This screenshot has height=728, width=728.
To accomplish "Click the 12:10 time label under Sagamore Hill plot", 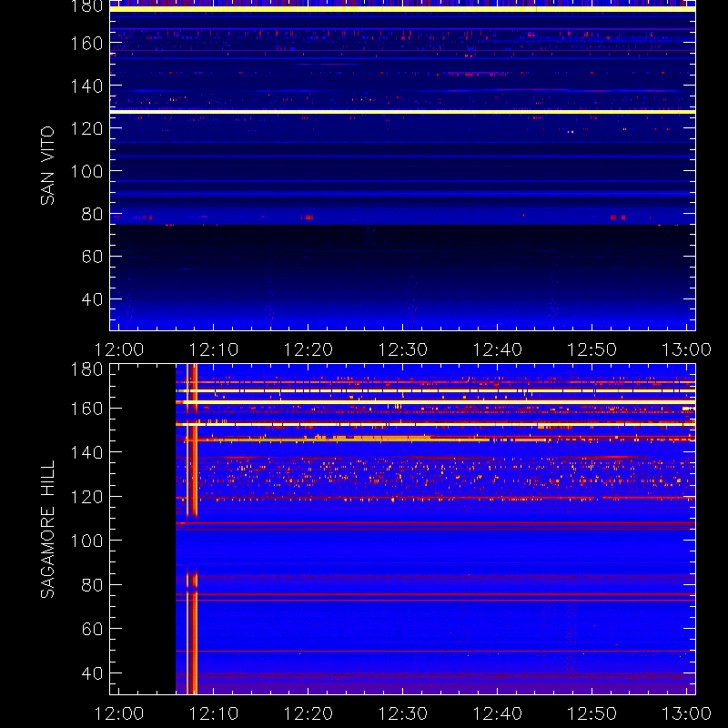I will click(214, 713).
